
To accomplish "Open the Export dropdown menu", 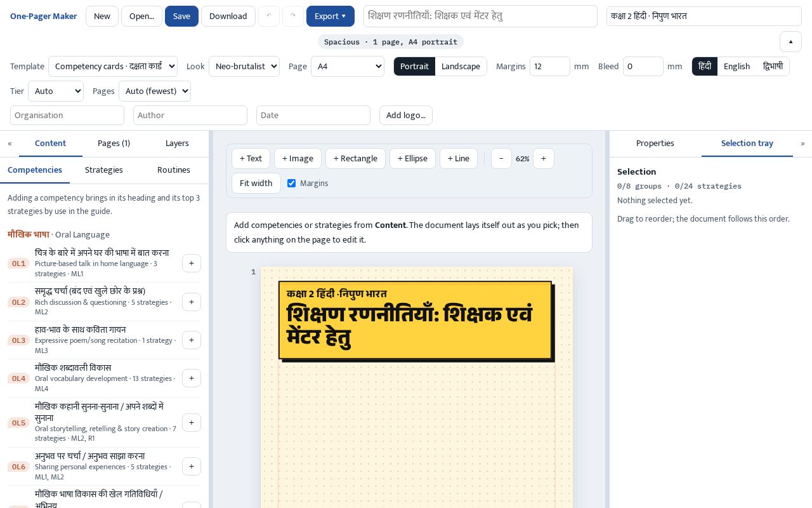I will coord(331,17).
